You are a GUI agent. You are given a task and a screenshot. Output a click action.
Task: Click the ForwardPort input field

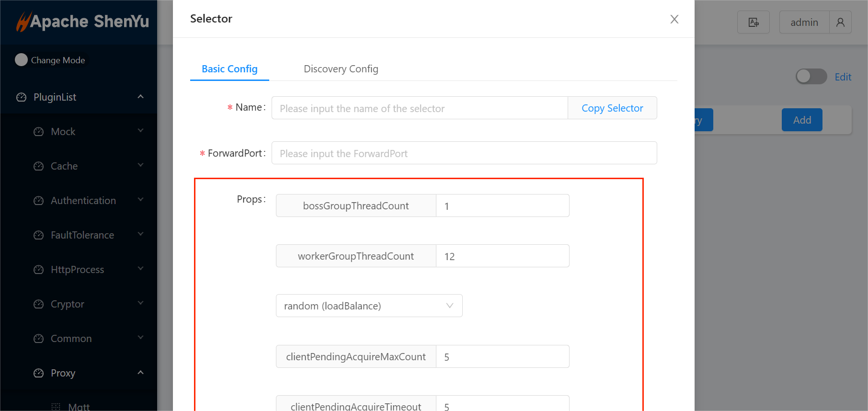pyautogui.click(x=464, y=153)
